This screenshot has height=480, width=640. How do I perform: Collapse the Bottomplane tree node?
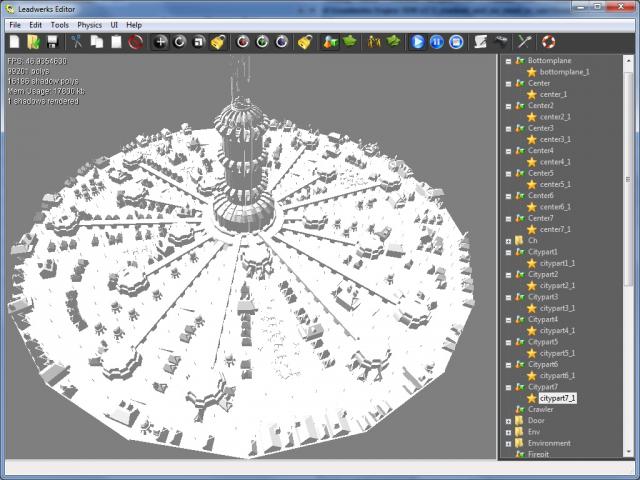pos(508,61)
